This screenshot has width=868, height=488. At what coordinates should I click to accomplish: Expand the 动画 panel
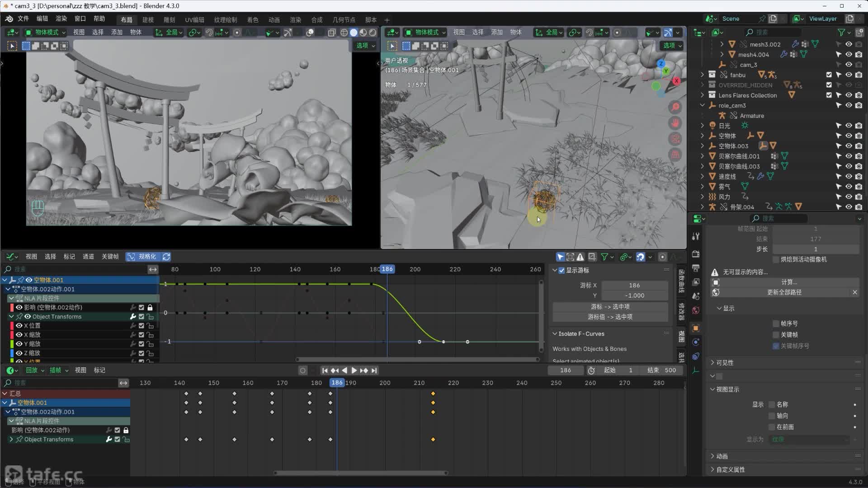[x=722, y=456]
